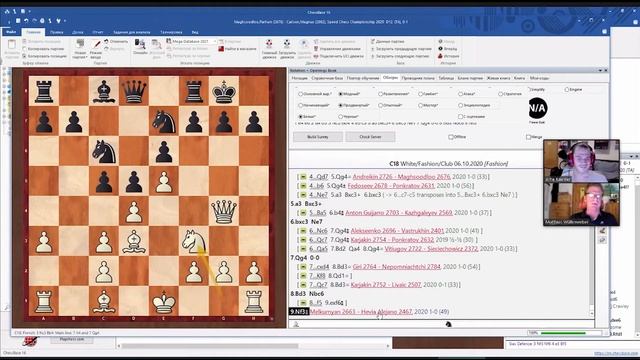Viewport: 640px width, 360px height.
Task: Expand the 8...f5 variation fold icon
Action: pos(303,302)
